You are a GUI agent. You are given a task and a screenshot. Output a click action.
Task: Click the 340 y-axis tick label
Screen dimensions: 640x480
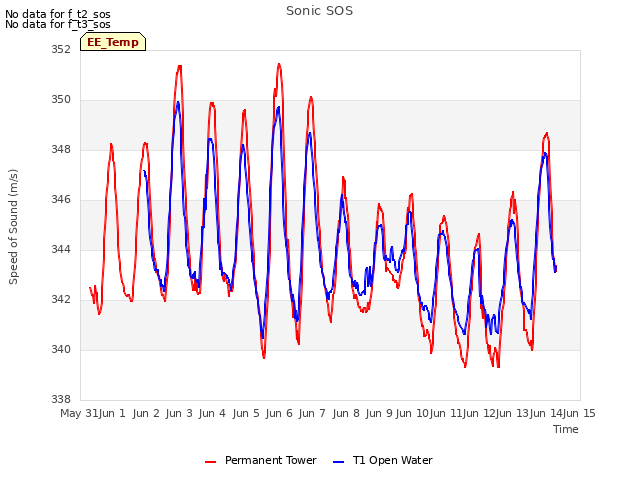[x=61, y=349]
